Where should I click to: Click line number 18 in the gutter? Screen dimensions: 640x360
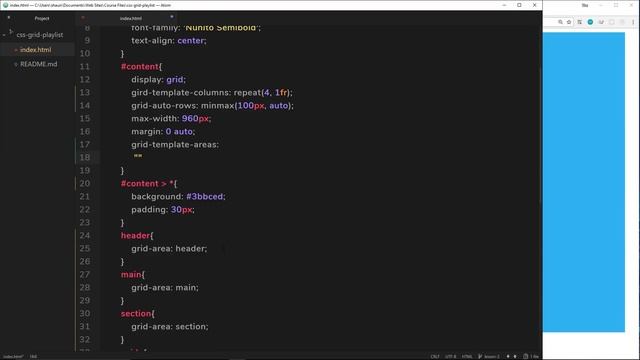pos(84,158)
